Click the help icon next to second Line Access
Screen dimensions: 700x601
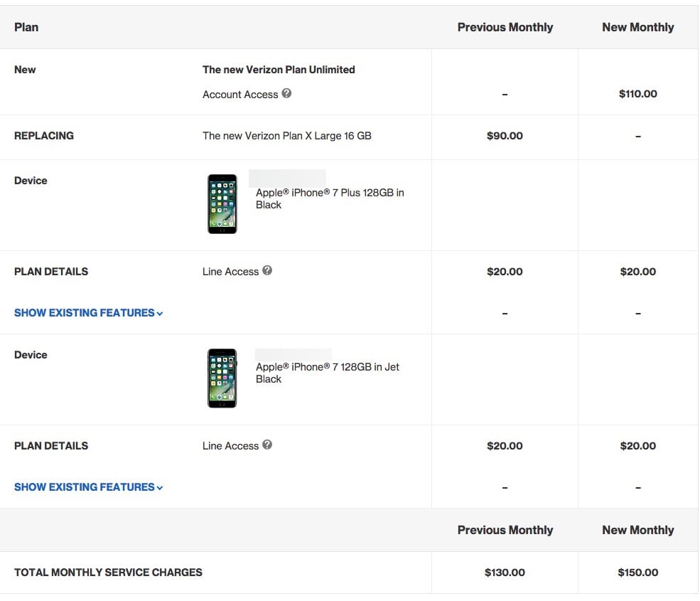[x=268, y=445]
